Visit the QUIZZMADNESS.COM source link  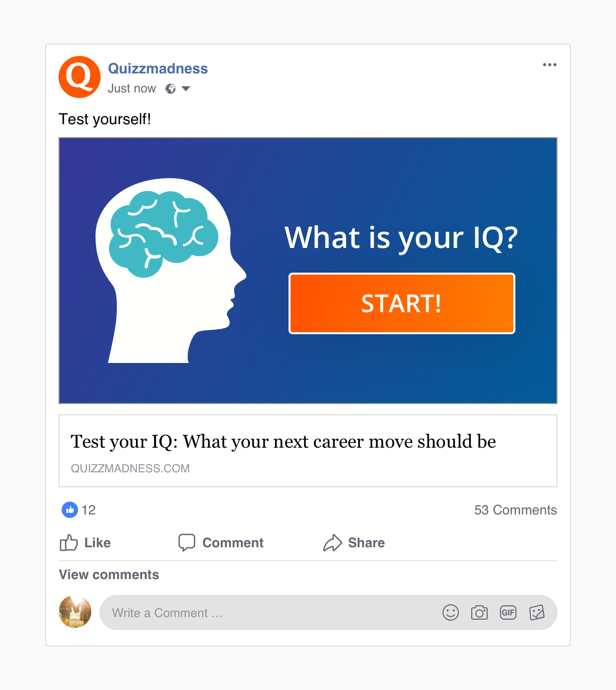[x=130, y=468]
